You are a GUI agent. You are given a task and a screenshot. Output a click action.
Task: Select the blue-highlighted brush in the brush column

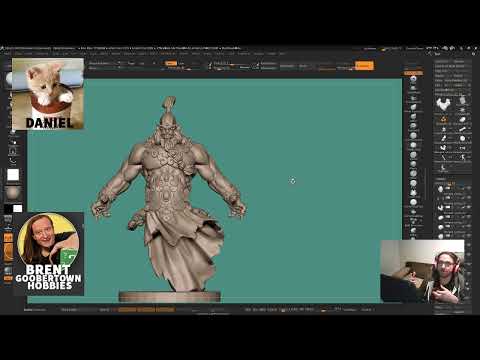tap(413, 79)
